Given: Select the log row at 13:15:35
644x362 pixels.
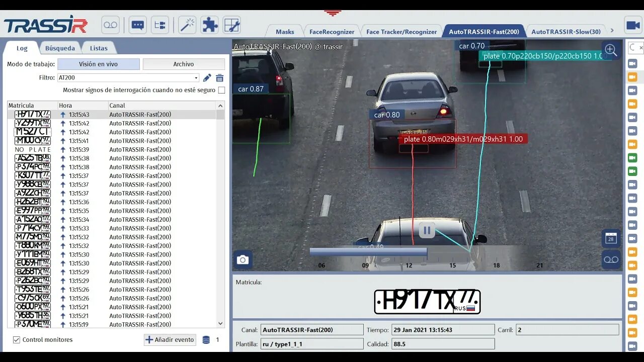Looking at the screenshot, I should (112, 211).
